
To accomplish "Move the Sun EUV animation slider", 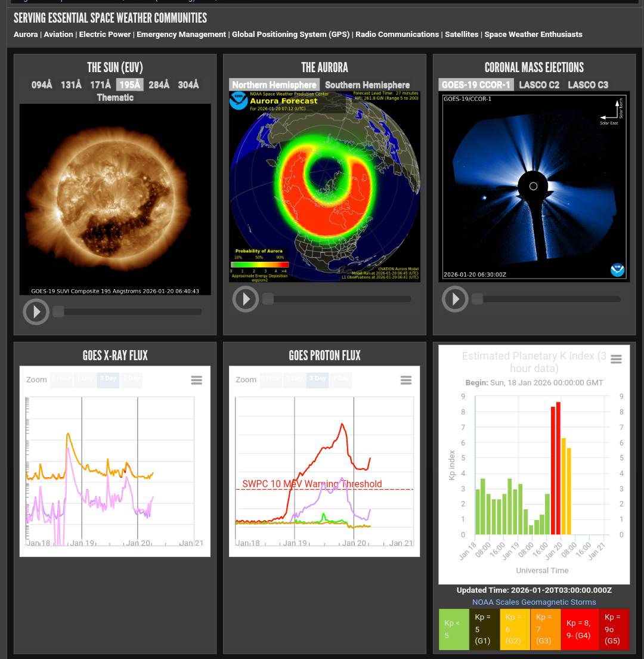I will (58, 312).
